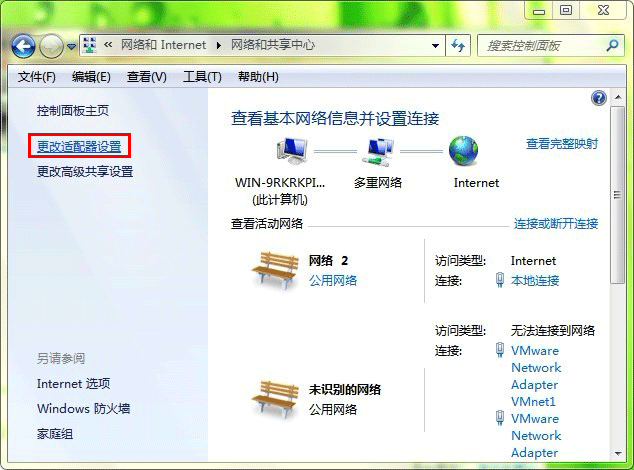The width and height of the screenshot is (634, 470).
Task: Open help via blue question mark icon
Action: coord(599,98)
